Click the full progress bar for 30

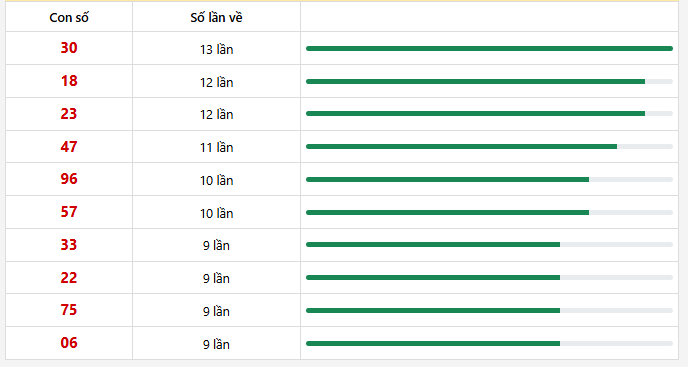pos(489,48)
